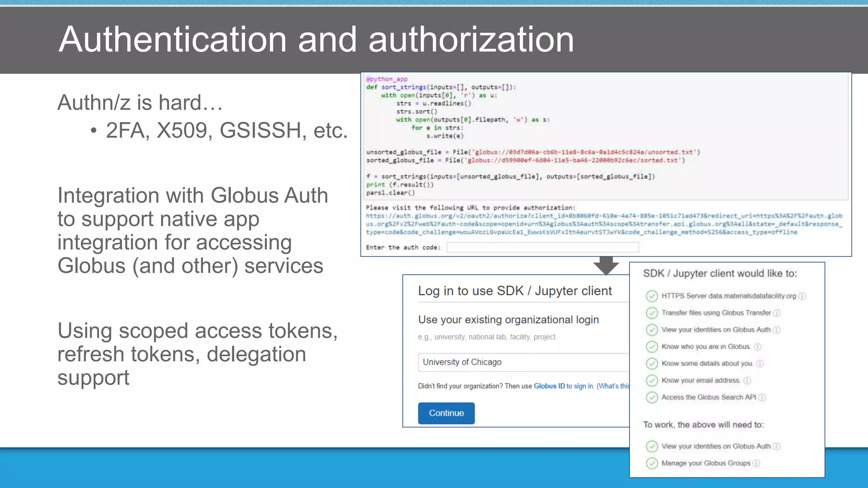
Task: Click green check icon for HTTPS Server data.materialsdatafacility.org
Action: [652, 296]
